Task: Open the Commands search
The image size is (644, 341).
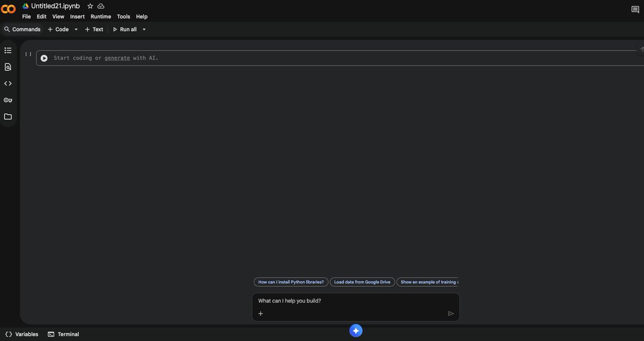Action: click(x=22, y=29)
